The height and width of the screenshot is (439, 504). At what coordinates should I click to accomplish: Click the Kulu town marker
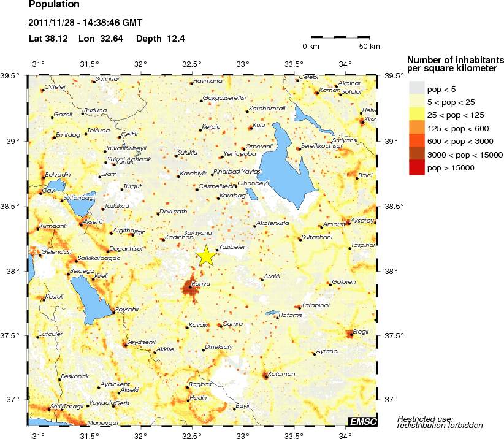click(x=251, y=128)
